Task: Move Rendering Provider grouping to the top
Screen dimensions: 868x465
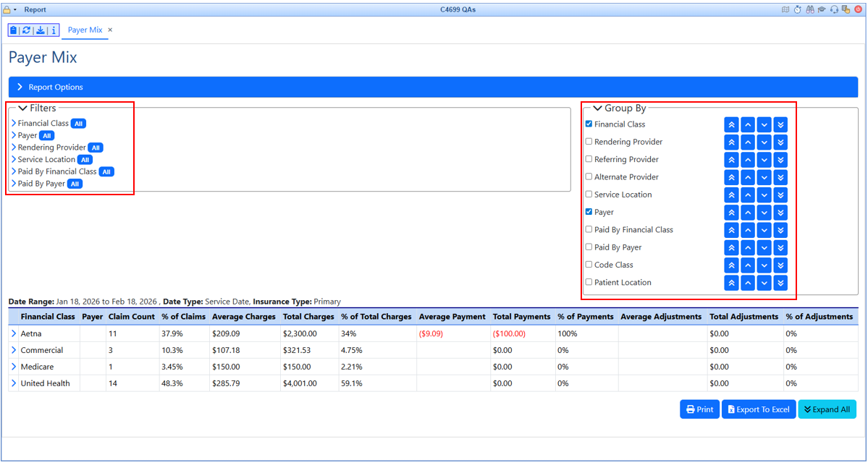Action: coord(731,142)
